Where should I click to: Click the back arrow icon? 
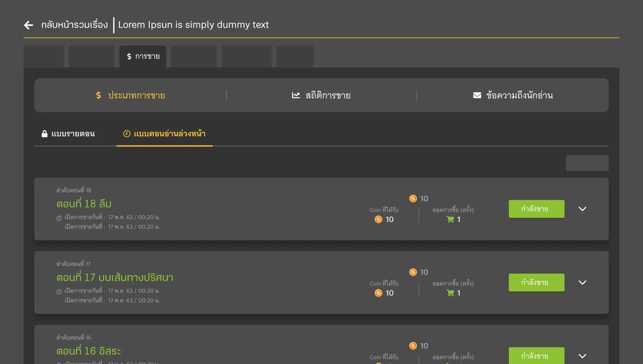pos(28,25)
